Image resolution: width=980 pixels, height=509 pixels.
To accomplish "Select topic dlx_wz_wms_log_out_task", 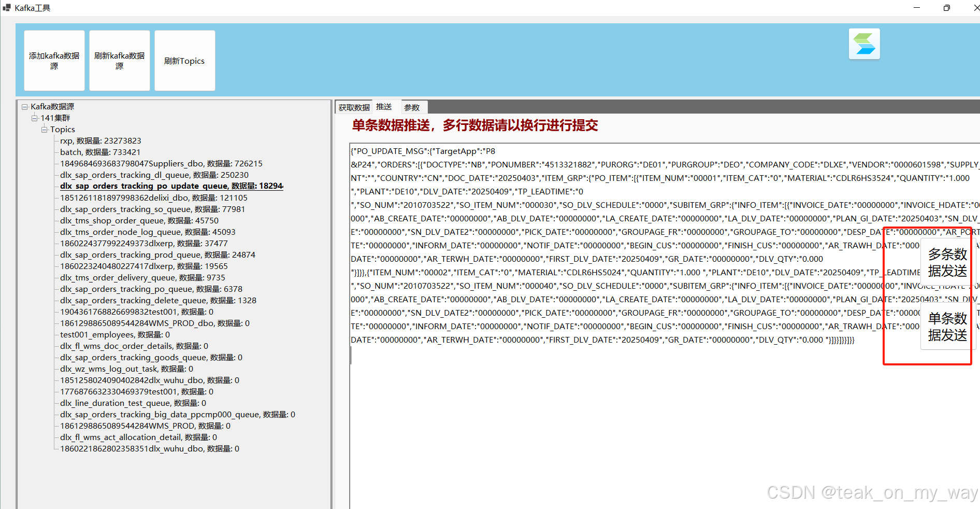I will pos(126,369).
